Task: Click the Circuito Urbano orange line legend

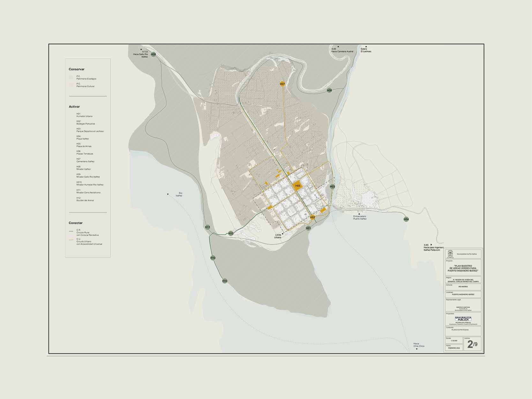Action: [71, 240]
